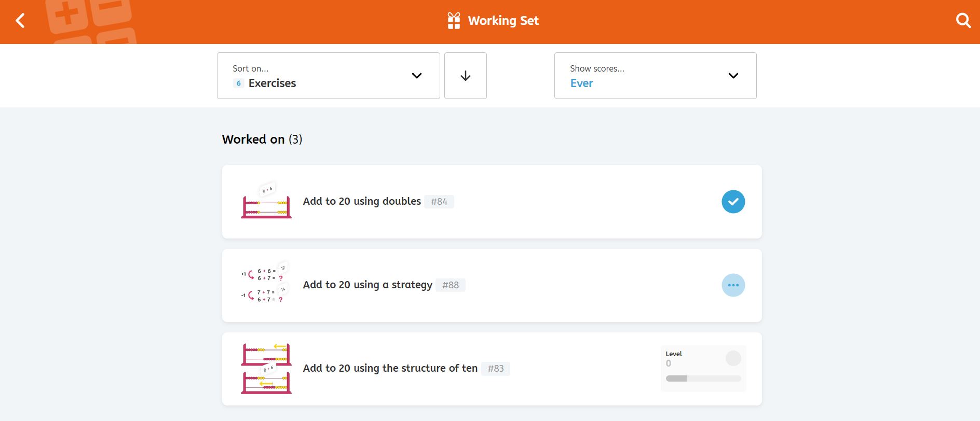Open Add to 20 using a strategy
The height and width of the screenshot is (421, 980).
(367, 285)
